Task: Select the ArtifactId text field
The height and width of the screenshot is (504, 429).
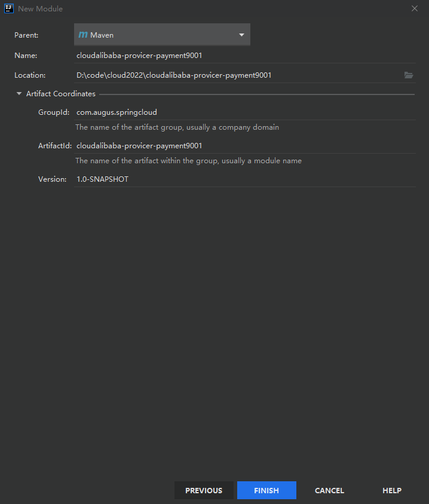Action: 239,145
